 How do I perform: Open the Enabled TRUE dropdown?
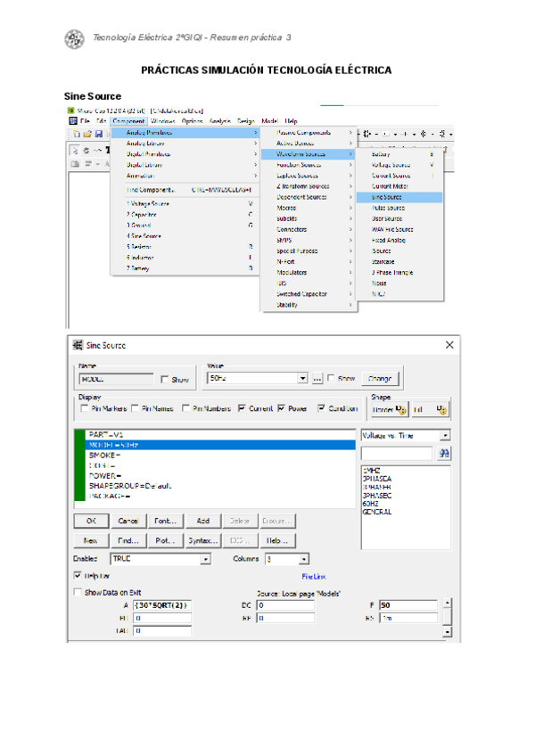(206, 559)
